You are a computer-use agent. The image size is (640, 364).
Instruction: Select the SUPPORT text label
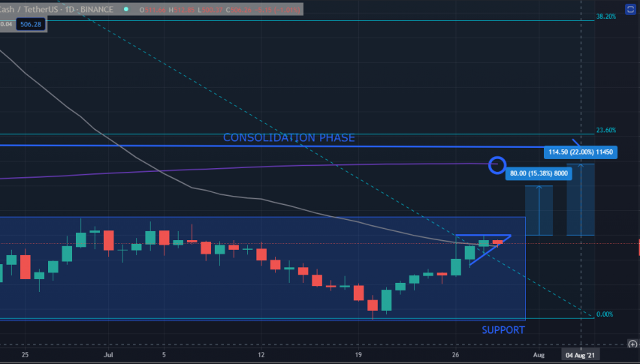(503, 329)
